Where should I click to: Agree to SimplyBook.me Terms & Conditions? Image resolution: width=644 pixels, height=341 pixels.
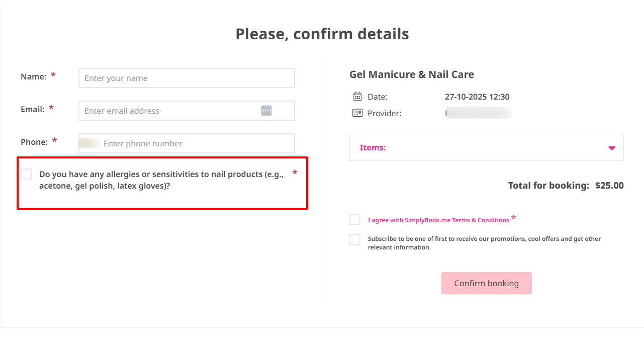click(x=354, y=219)
